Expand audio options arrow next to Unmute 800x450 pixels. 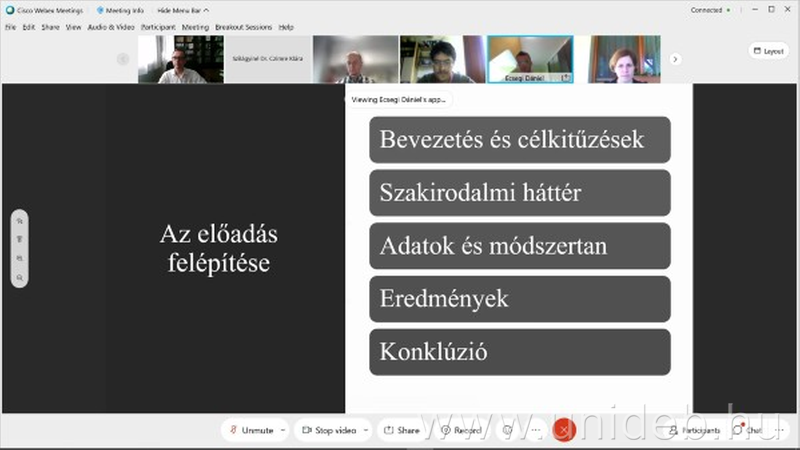283,430
